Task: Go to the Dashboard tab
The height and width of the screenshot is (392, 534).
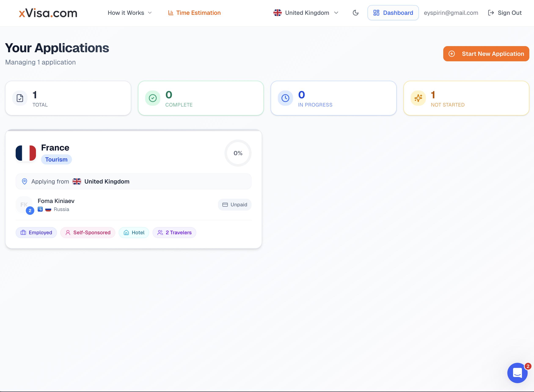Action: coord(393,13)
